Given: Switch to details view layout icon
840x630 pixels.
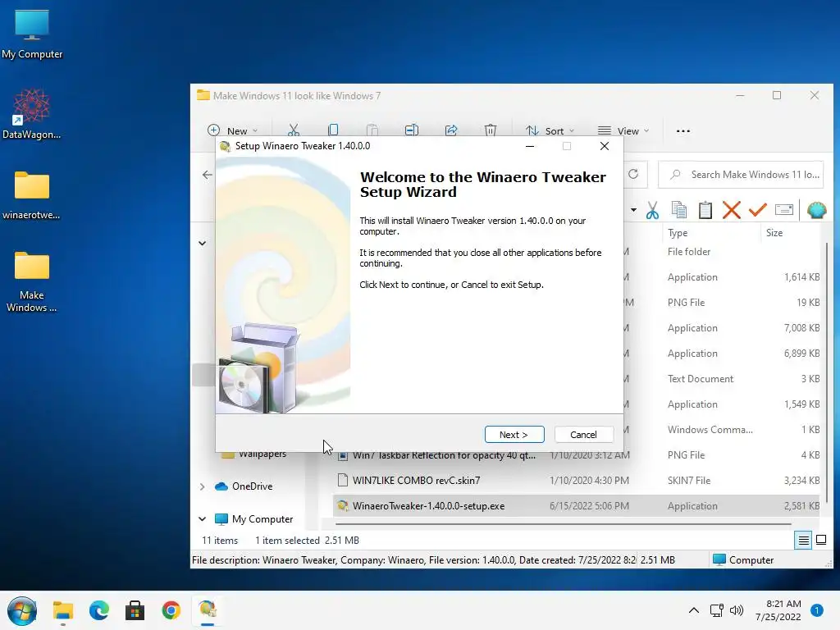Looking at the screenshot, I should [x=803, y=540].
